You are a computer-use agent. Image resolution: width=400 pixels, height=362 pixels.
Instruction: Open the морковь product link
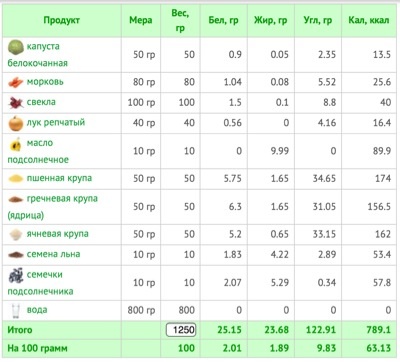coord(45,82)
